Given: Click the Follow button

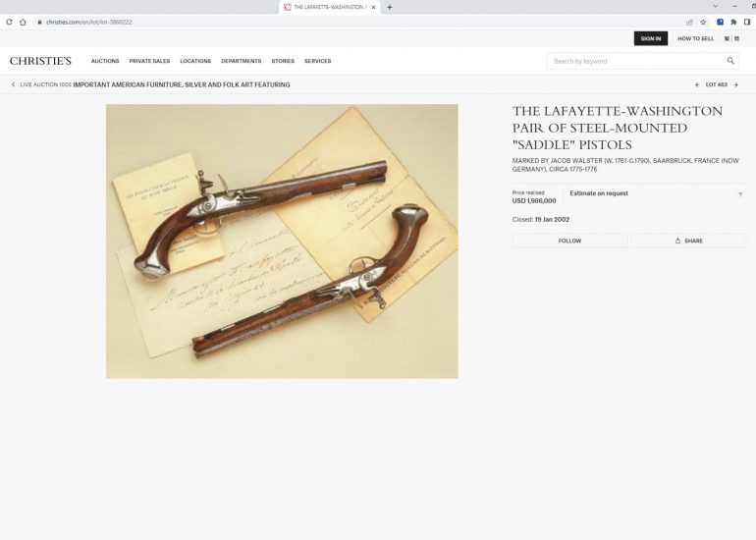Looking at the screenshot, I should (x=569, y=241).
